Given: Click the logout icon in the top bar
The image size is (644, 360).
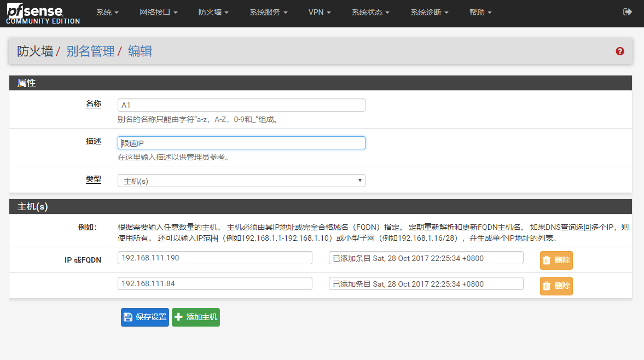Looking at the screenshot, I should (627, 12).
